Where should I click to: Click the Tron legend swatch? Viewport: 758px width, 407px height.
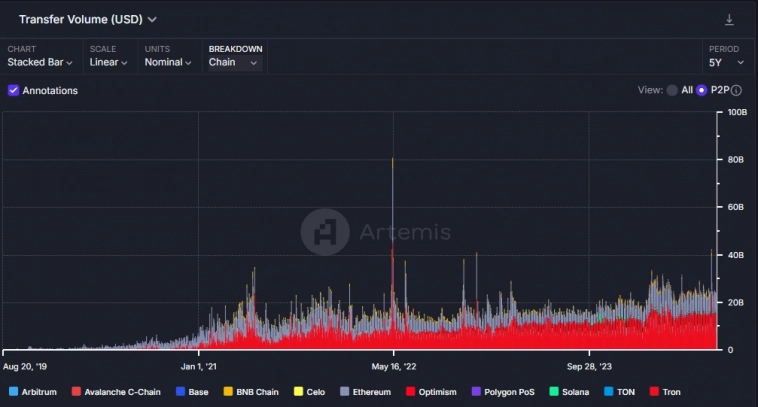click(x=655, y=392)
